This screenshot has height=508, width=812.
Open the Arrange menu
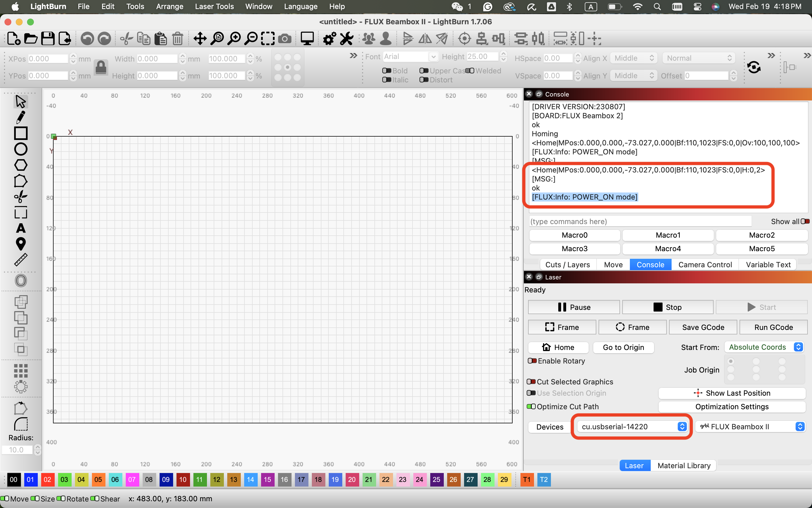tap(169, 6)
